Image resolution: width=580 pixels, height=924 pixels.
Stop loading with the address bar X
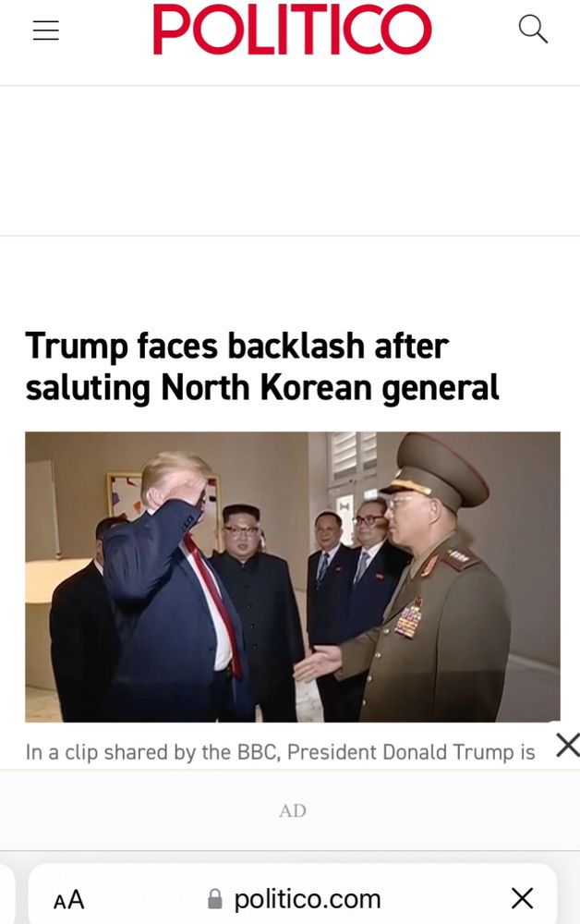click(x=523, y=899)
